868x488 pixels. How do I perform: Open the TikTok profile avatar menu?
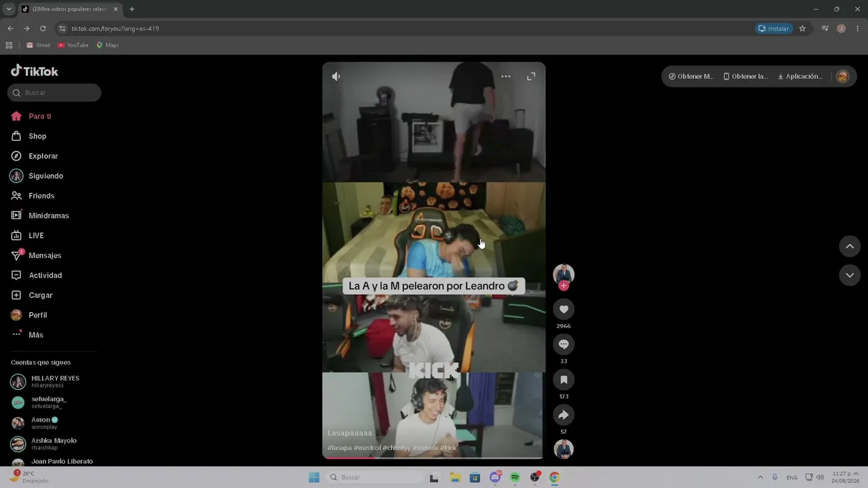(842, 77)
